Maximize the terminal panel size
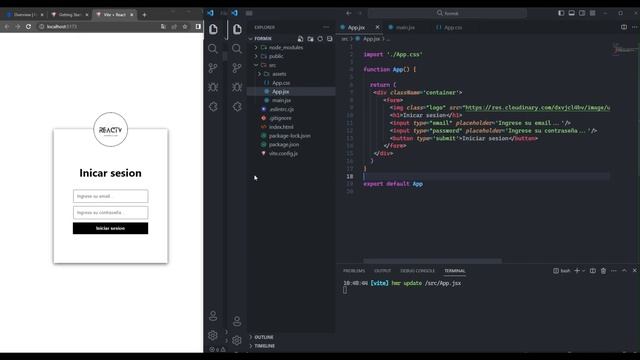The height and width of the screenshot is (360, 640). click(624, 271)
